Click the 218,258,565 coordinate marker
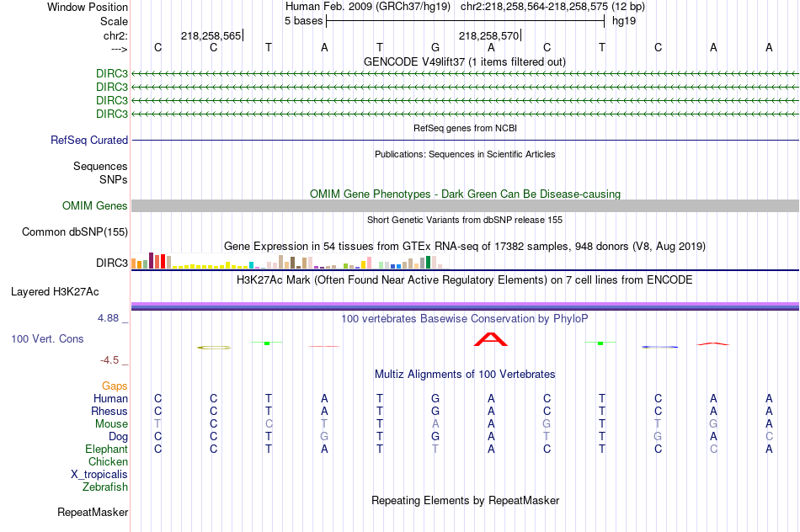800x532 pixels. pos(211,35)
